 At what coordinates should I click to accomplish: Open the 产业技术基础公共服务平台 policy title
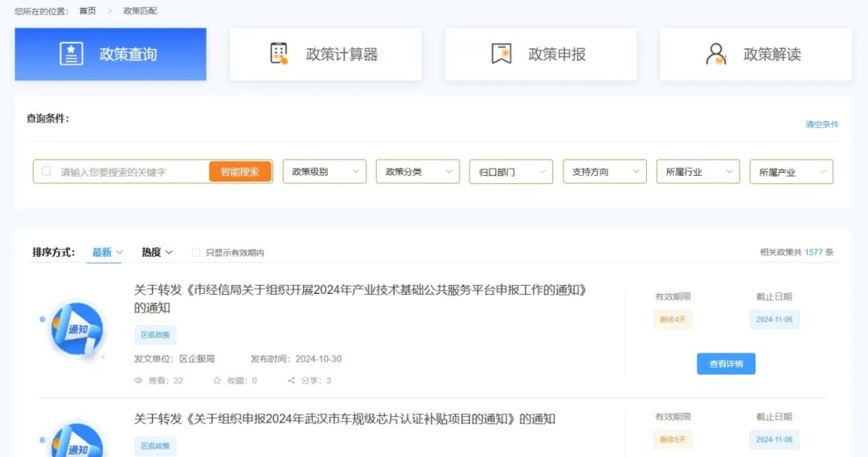360,298
